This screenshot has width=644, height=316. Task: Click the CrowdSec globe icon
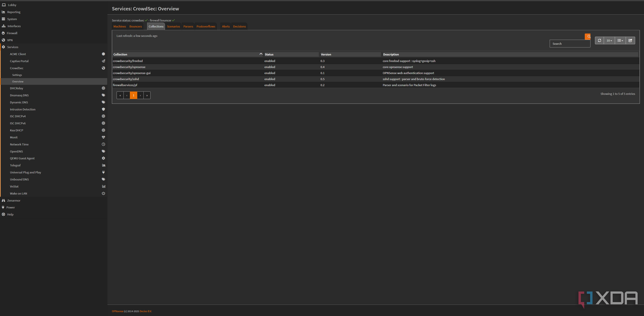coord(103,68)
